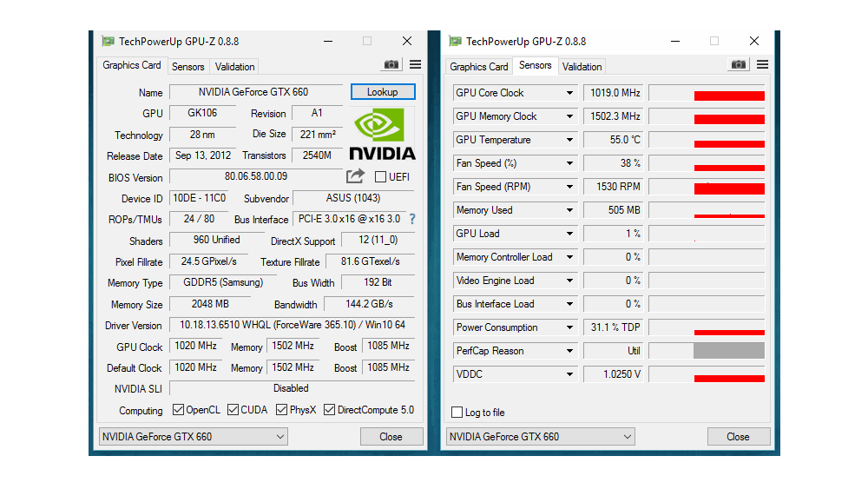Click the Lookup button
The width and height of the screenshot is (868, 489).
(x=383, y=92)
